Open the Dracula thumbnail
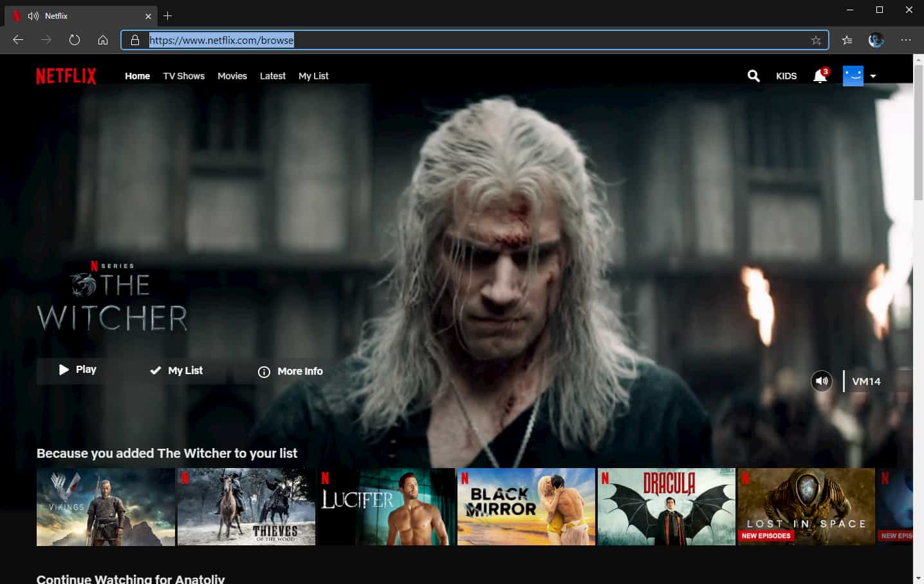Screen dimensions: 924x584 click(x=666, y=506)
